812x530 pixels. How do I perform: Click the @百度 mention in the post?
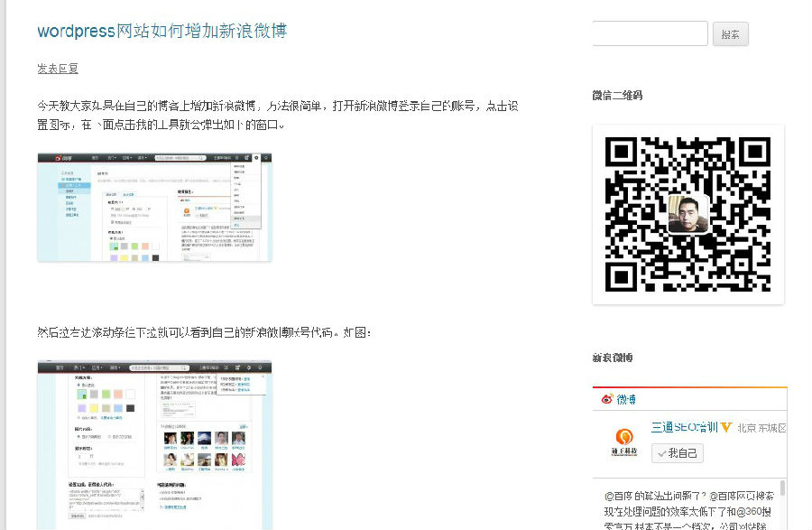click(618, 497)
